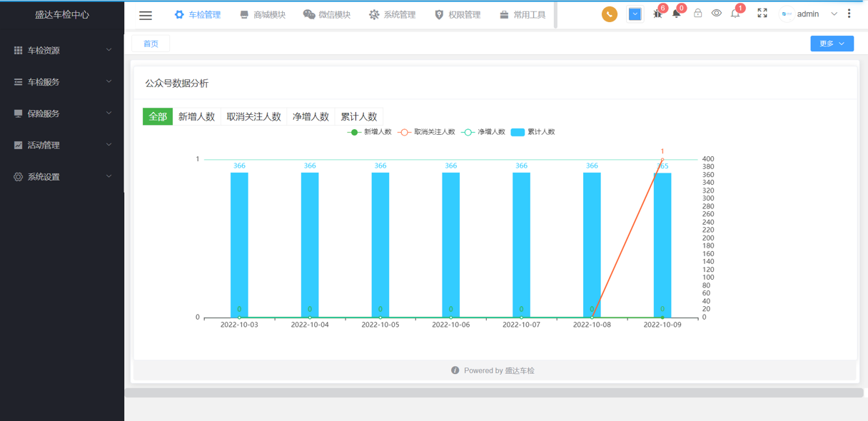Open the admin user dropdown
Viewport: 868px width, 421px height.
[x=810, y=14]
